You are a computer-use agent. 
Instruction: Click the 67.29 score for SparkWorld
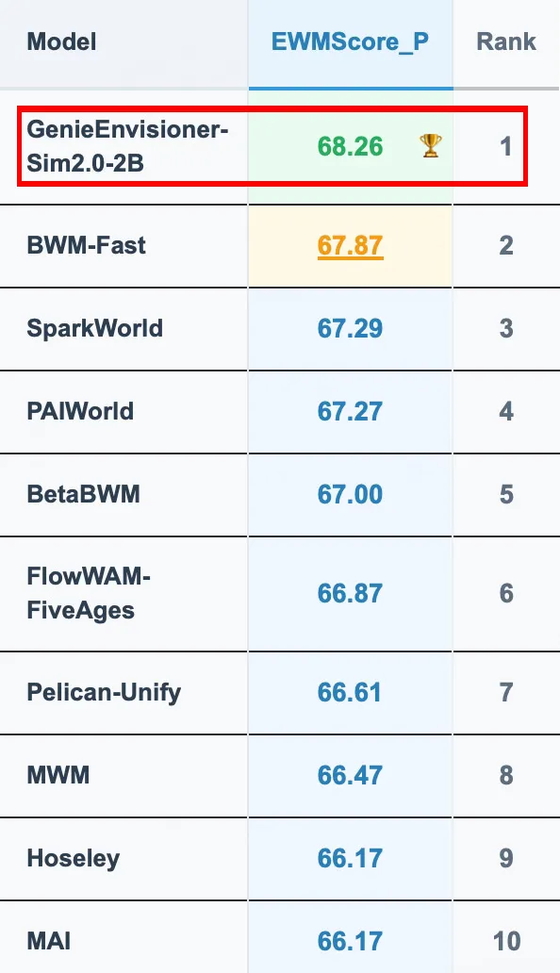pyautogui.click(x=351, y=329)
